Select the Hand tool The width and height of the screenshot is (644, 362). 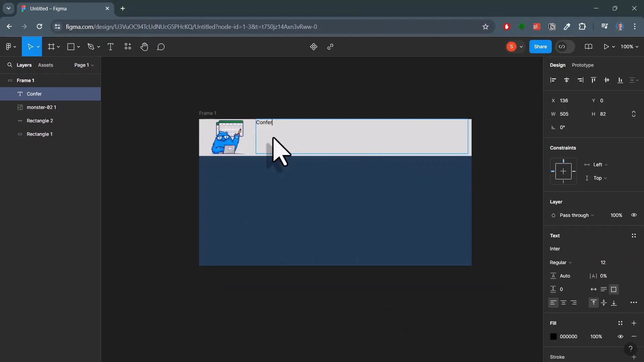coord(144,47)
